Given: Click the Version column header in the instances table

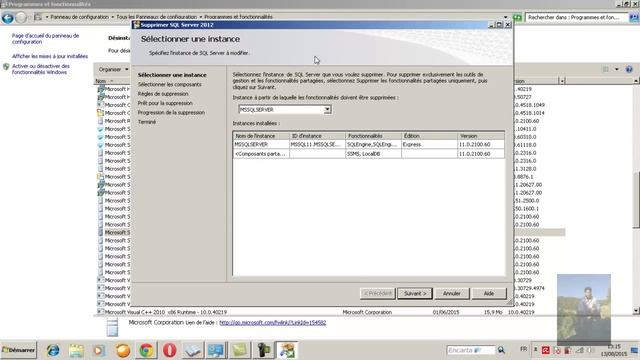Looking at the screenshot, I should pos(481,136).
